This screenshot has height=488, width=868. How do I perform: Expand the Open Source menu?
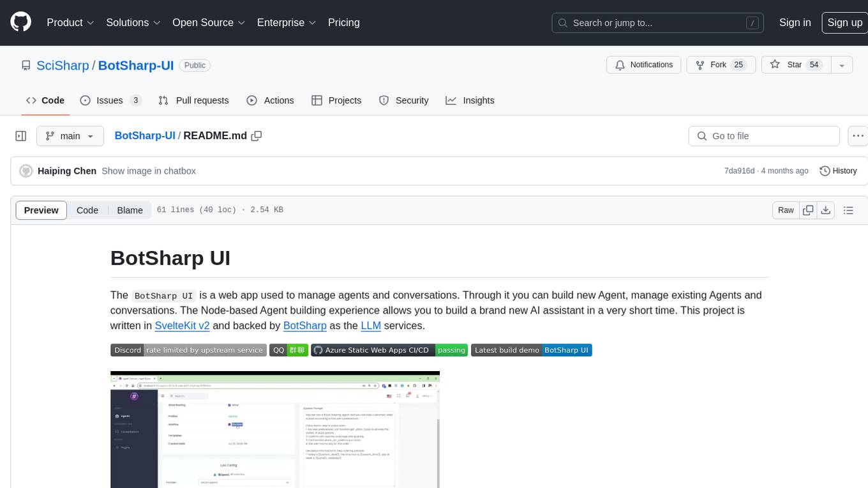point(209,22)
